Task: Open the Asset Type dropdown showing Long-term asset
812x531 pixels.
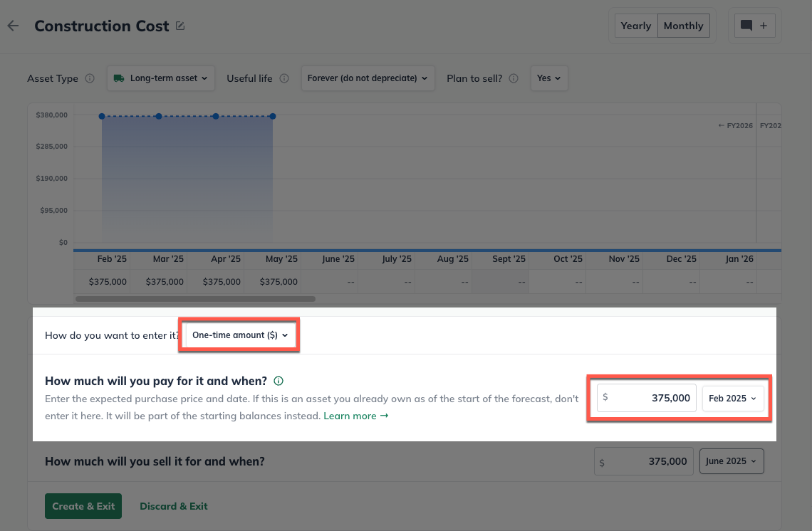Action: 161,78
